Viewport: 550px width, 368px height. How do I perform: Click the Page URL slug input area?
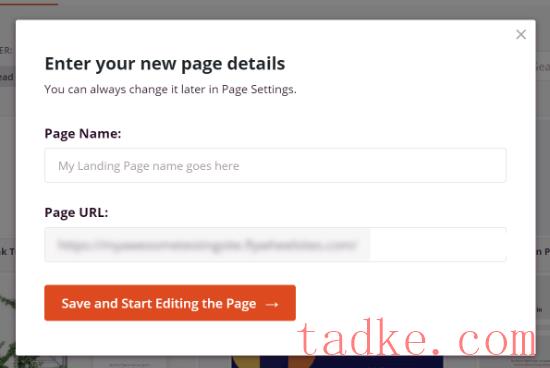click(437, 245)
